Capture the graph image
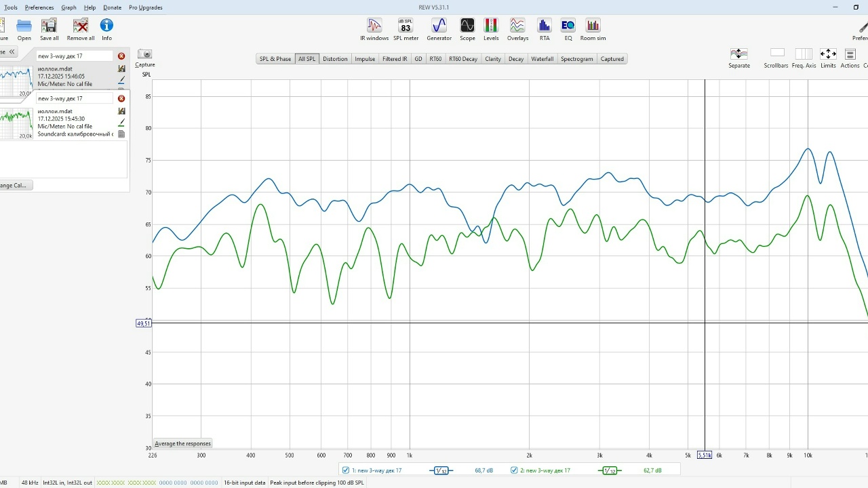Image resolution: width=868 pixels, height=488 pixels. (x=144, y=58)
